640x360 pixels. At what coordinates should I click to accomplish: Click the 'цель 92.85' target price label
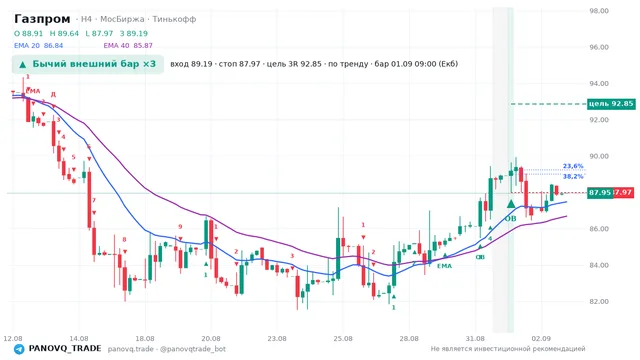[611, 104]
